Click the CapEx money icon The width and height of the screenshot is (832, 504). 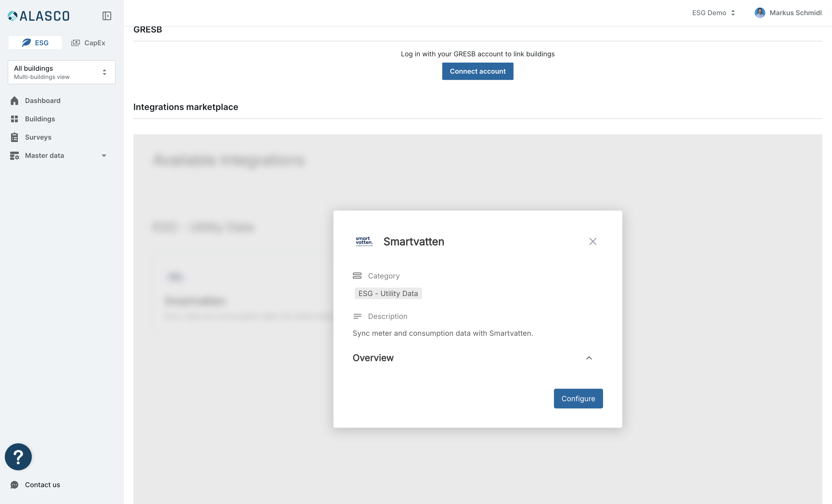click(x=76, y=43)
